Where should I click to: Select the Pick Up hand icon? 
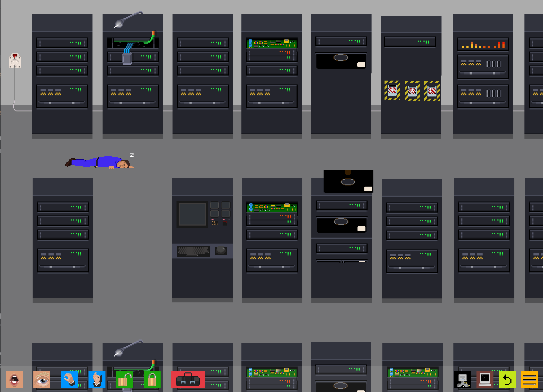pos(69,380)
